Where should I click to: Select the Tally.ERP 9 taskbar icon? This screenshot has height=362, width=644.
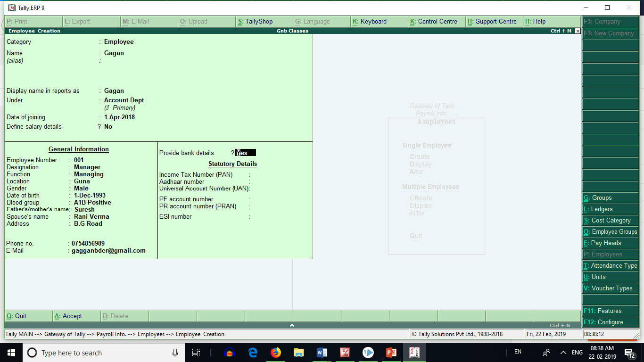pyautogui.click(x=413, y=353)
